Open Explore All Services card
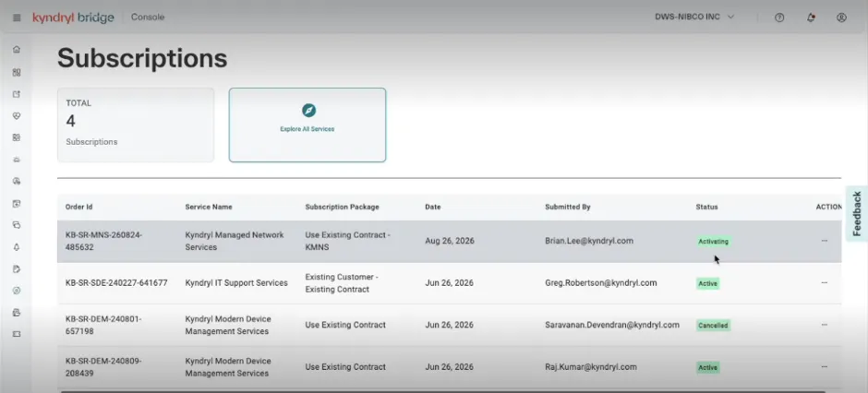The width and height of the screenshot is (868, 393). click(307, 125)
